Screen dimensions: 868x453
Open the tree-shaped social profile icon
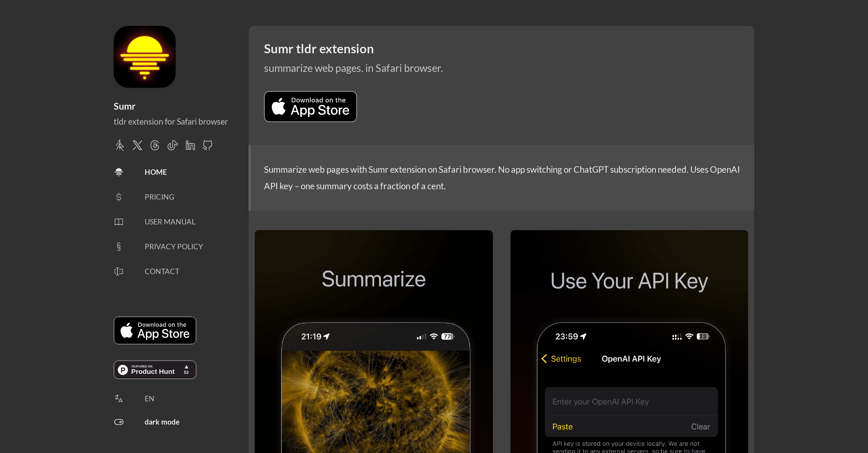(x=120, y=145)
